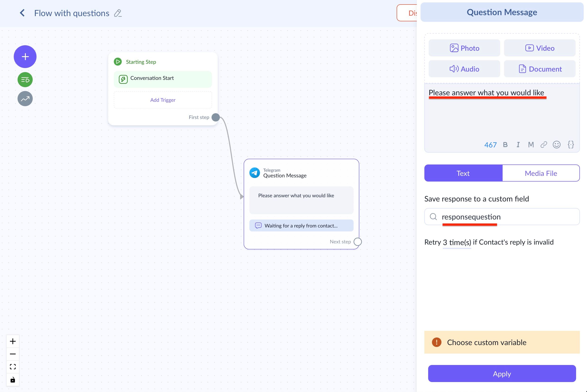The width and height of the screenshot is (587, 392).
Task: Toggle bold formatting in message editor
Action: tap(505, 145)
